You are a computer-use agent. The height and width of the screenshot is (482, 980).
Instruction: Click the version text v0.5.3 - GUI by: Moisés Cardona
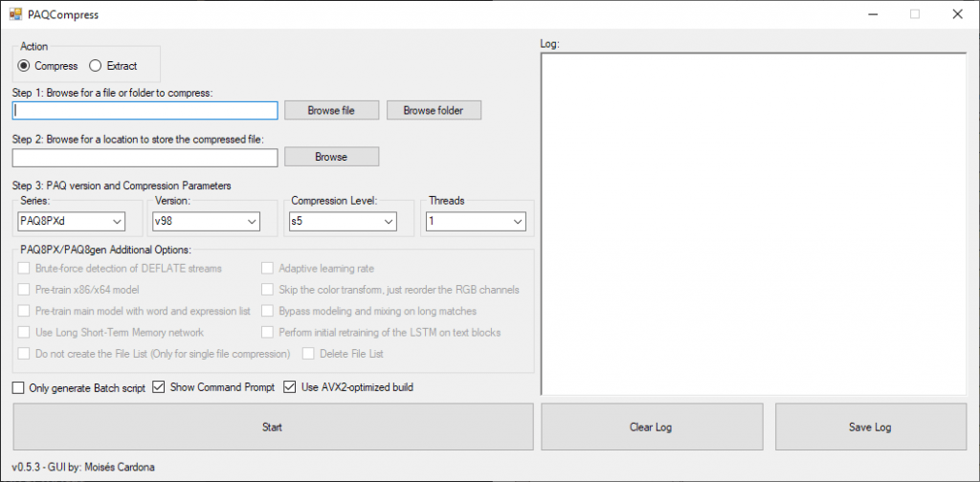83,467
